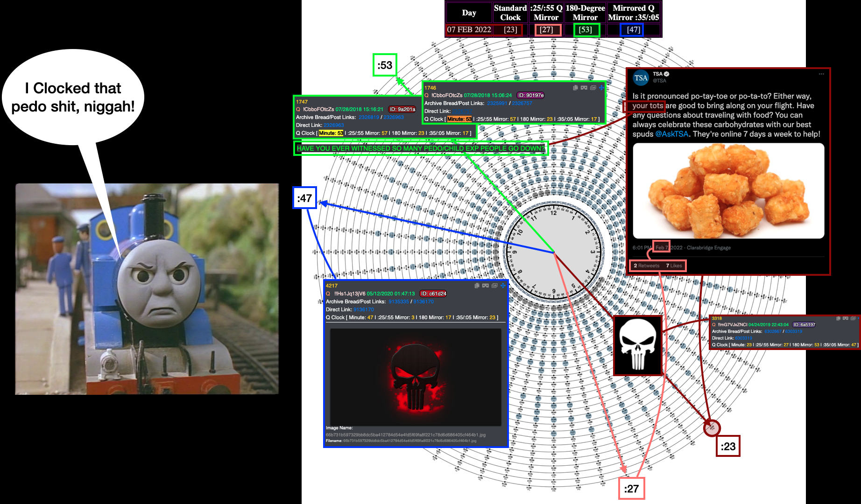View the 2 Retweets list

coord(647,266)
